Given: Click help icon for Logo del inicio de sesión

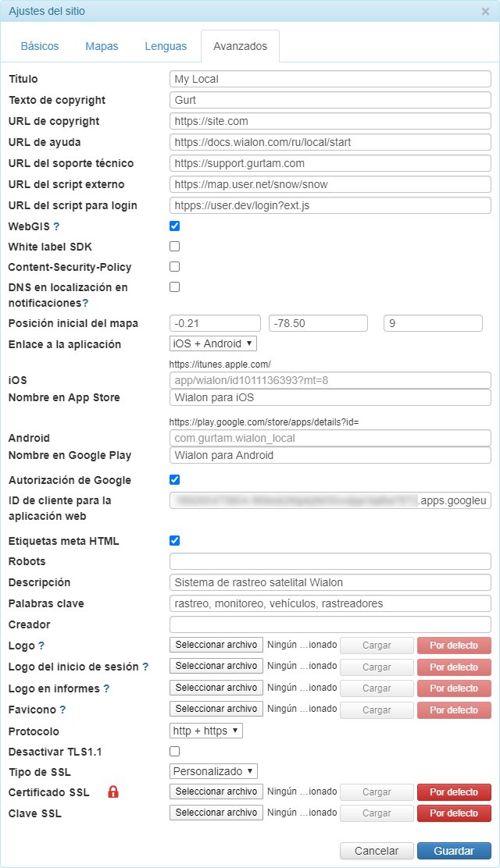Looking at the screenshot, I should tap(145, 667).
